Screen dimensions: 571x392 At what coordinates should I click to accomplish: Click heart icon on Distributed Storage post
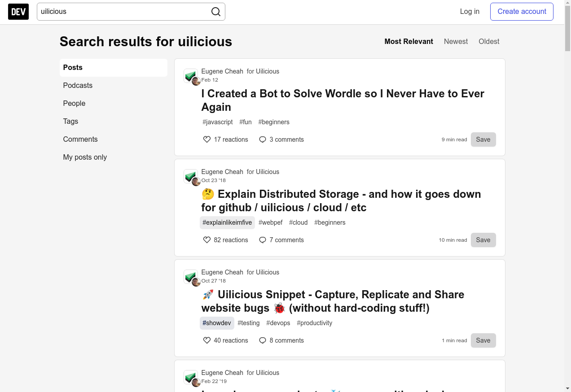(207, 240)
